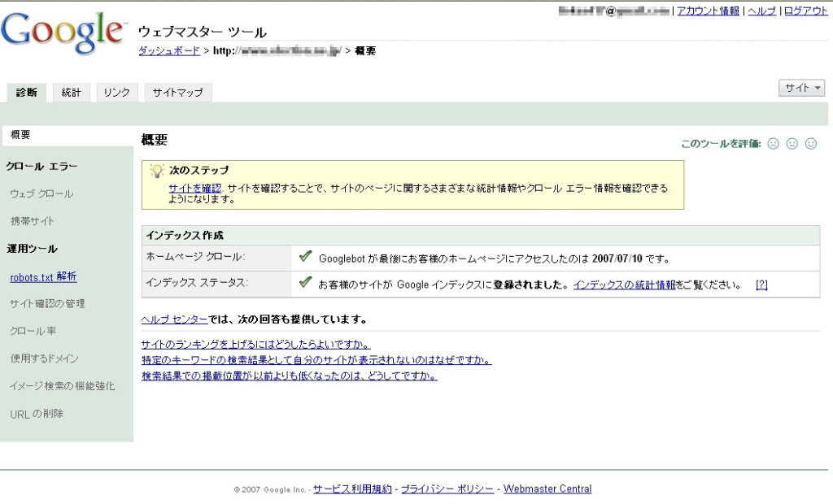Click the lightbulb icon next to 次のステップ
This screenshot has height=504, width=833.
pyautogui.click(x=157, y=171)
